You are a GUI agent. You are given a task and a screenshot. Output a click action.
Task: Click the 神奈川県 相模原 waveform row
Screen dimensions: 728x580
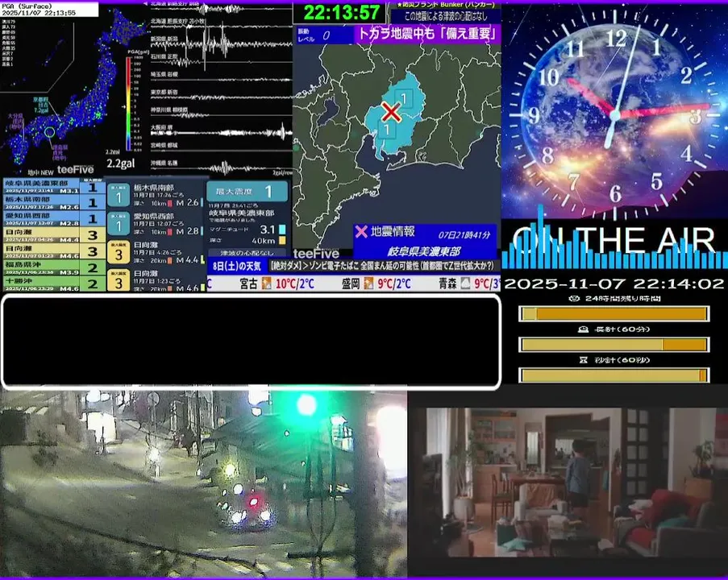[221, 112]
